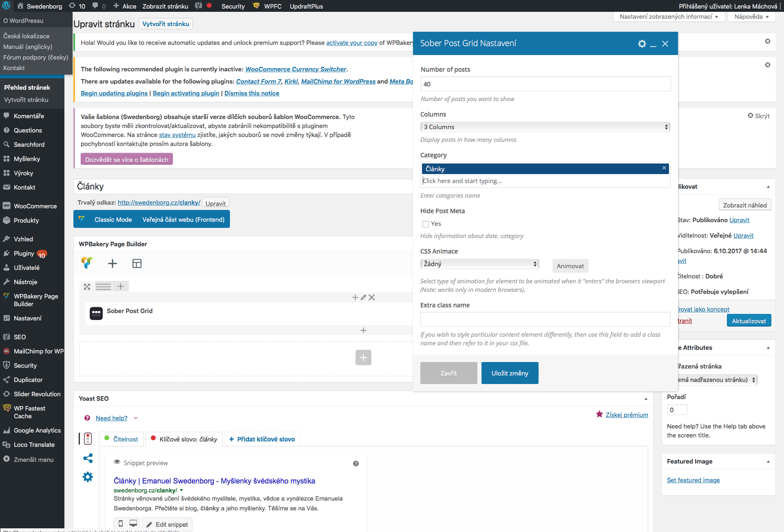Screen dimensions: 784x532
Task: Open Yoast social share icon tab
Action: pyautogui.click(x=88, y=458)
